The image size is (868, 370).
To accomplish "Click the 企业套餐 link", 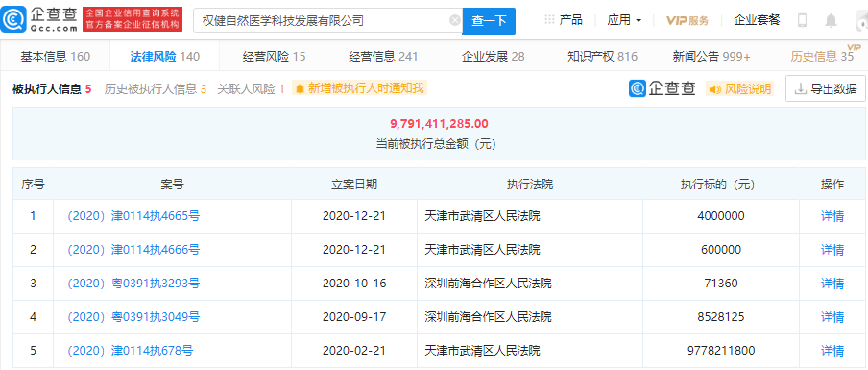I will tap(757, 20).
